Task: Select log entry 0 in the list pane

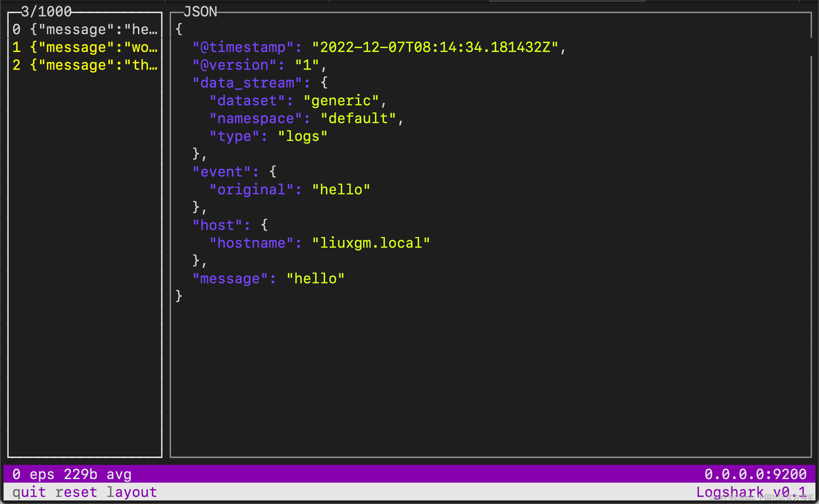Action: [85, 29]
